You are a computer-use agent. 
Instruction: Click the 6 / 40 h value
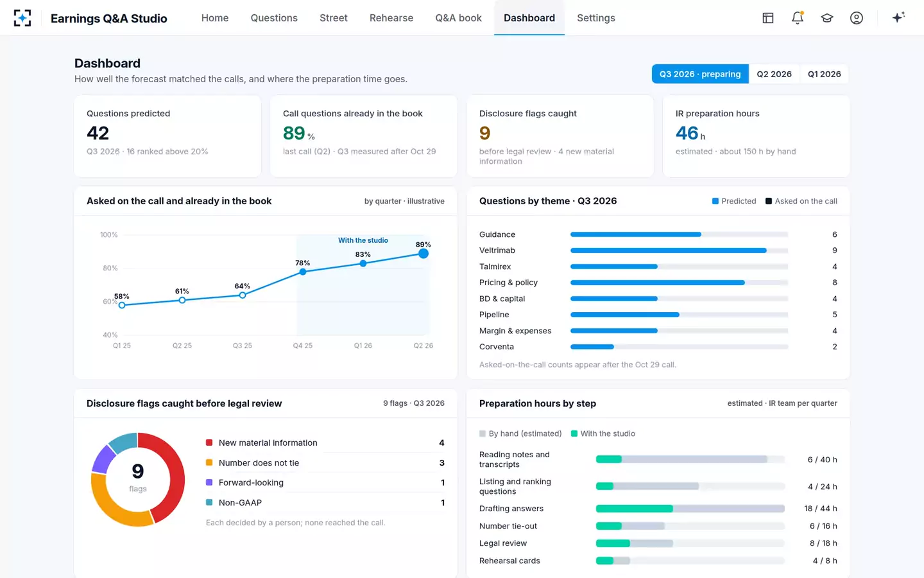click(x=823, y=460)
